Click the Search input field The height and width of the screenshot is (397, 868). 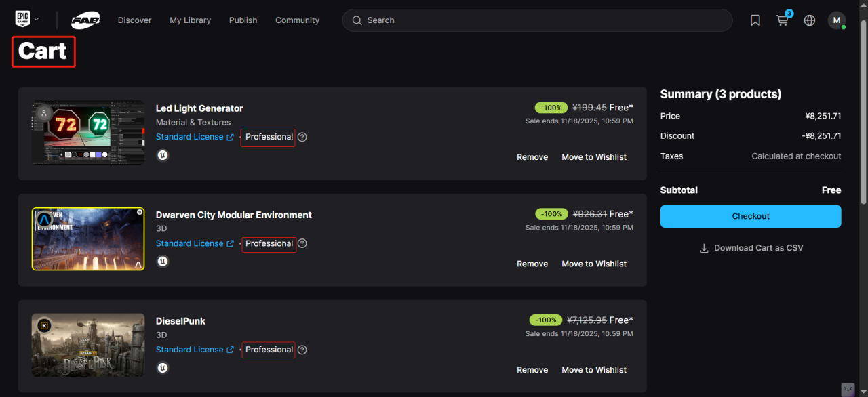click(542, 20)
